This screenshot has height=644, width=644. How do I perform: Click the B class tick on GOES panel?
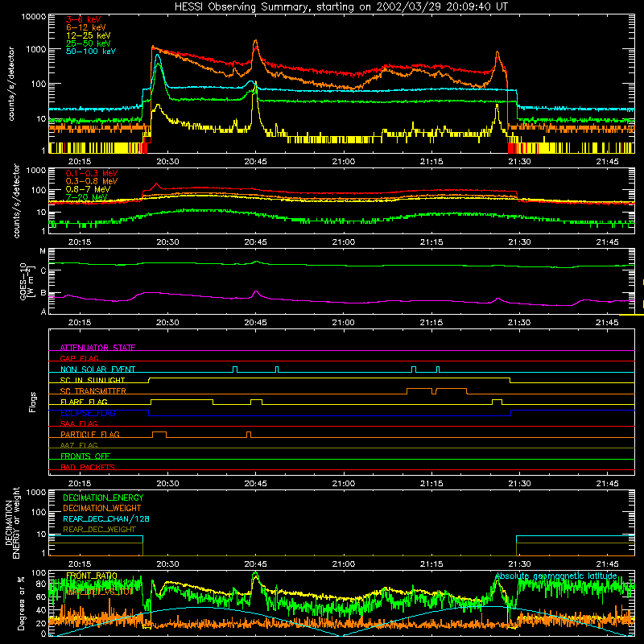point(43,293)
